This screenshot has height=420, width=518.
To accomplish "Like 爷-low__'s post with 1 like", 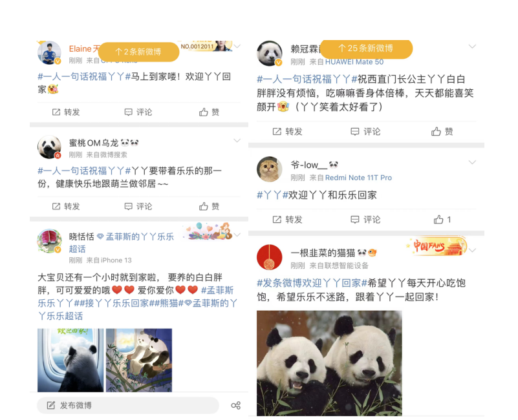I will click(442, 220).
